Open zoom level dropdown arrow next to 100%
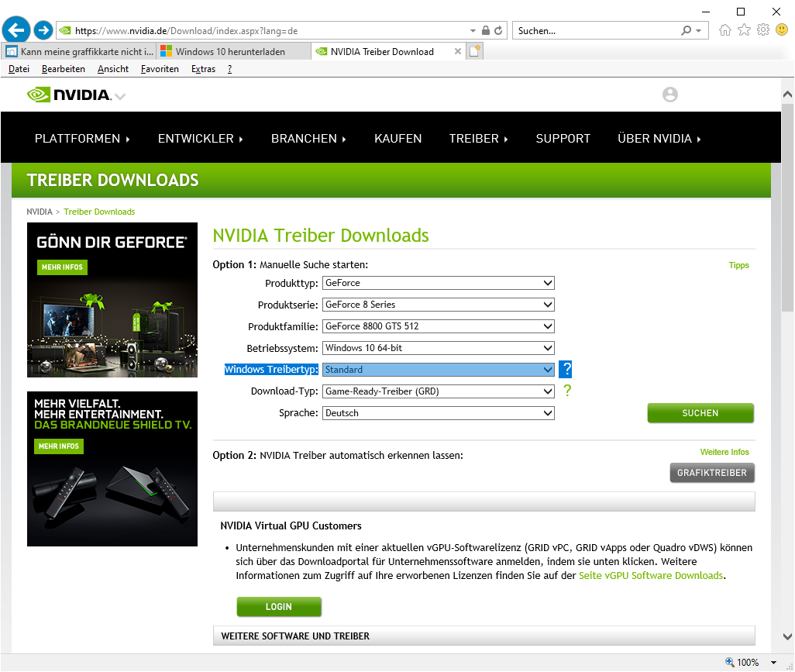This screenshot has height=672, width=795. pyautogui.click(x=774, y=663)
